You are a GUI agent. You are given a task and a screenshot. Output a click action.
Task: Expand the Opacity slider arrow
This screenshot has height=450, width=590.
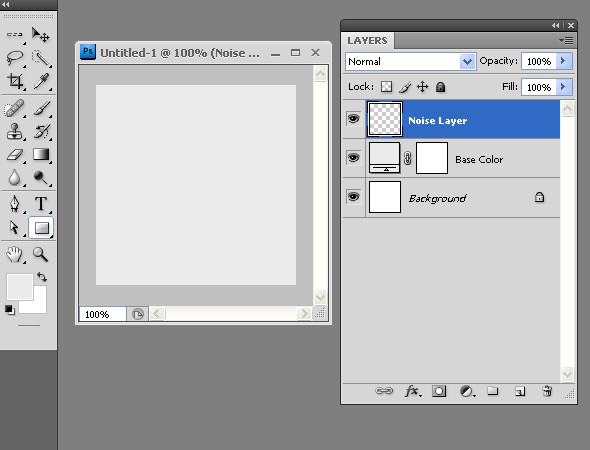coord(563,61)
